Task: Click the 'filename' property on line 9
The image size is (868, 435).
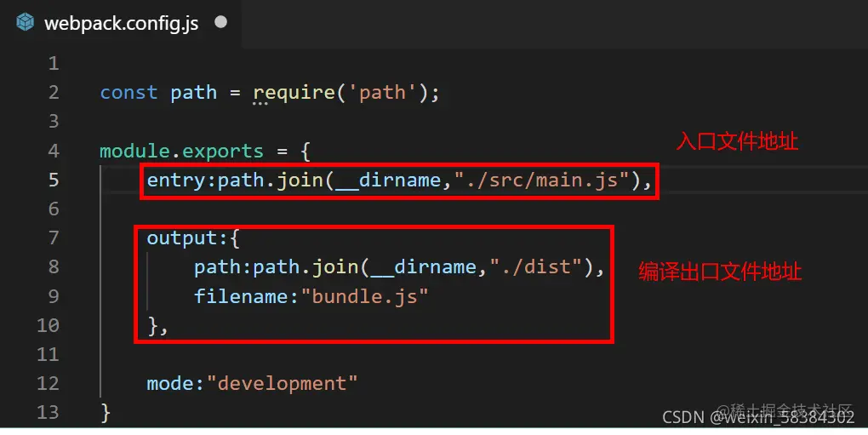Action: click(x=240, y=296)
